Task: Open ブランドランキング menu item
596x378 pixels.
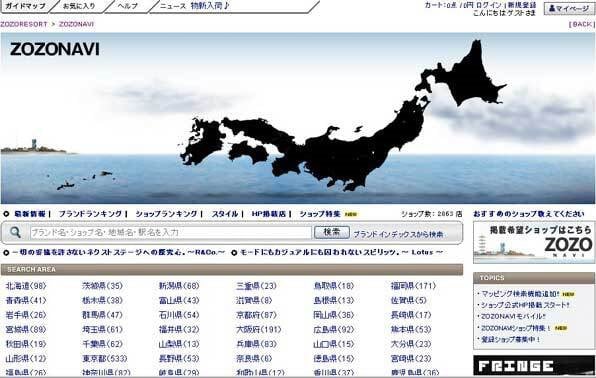Action: (x=90, y=214)
